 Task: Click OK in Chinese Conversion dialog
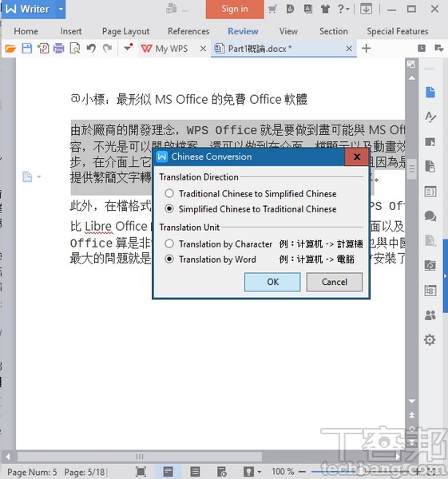(x=272, y=282)
